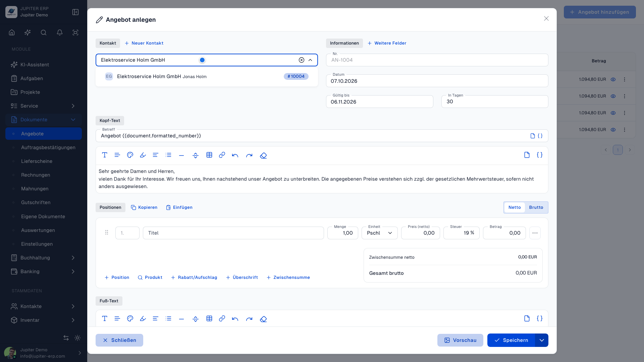Image resolution: width=644 pixels, height=362 pixels.
Task: Clear the selected contact Elektroservice Holm
Action: [x=302, y=60]
